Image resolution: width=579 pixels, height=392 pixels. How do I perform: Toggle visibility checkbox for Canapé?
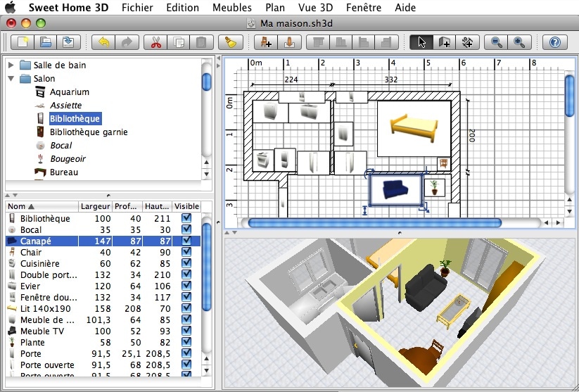186,241
